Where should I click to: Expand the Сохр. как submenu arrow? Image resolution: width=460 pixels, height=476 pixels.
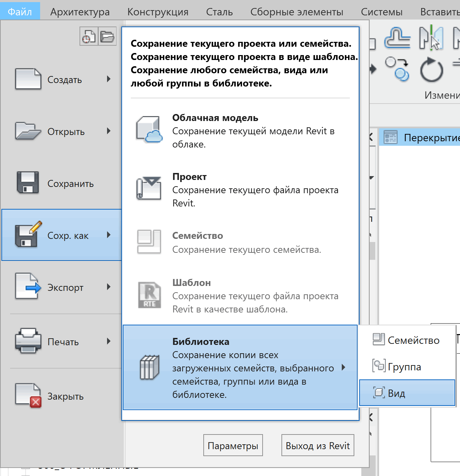109,235
